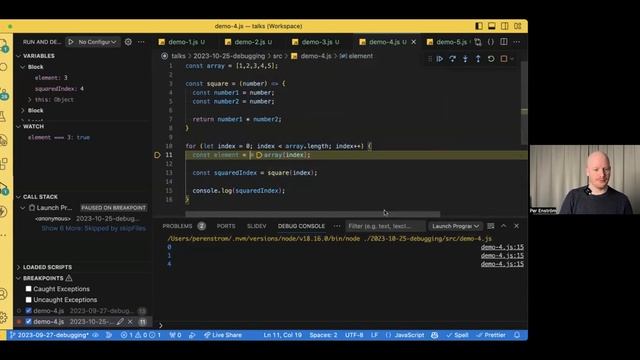This screenshot has height=360, width=640.
Task: Open Run and Debug more actions menu
Action: 141,42
